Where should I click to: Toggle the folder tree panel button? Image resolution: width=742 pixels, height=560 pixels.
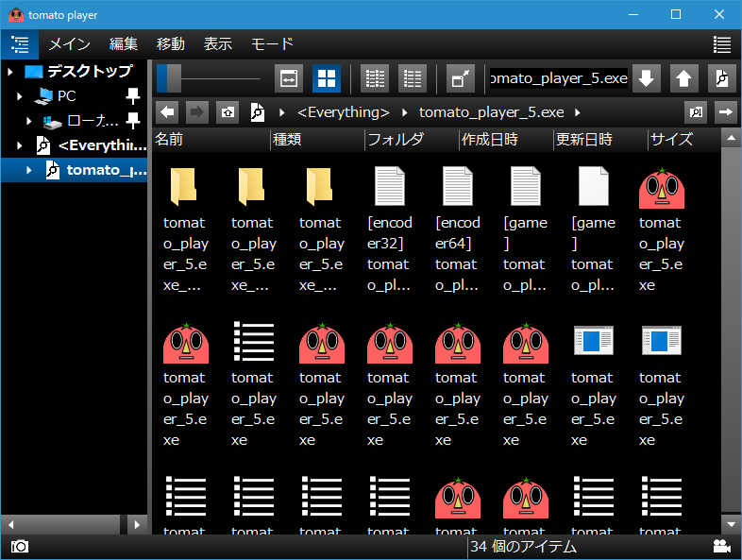(x=20, y=44)
